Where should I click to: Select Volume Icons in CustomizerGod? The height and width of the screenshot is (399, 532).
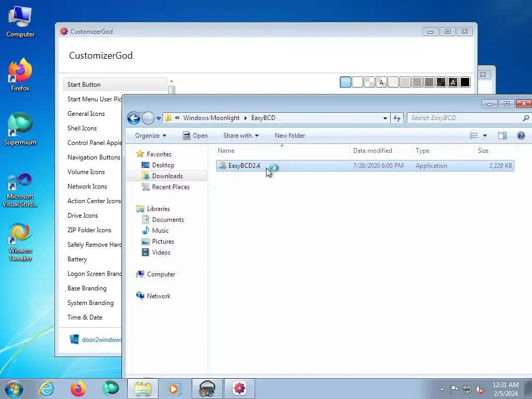(86, 172)
